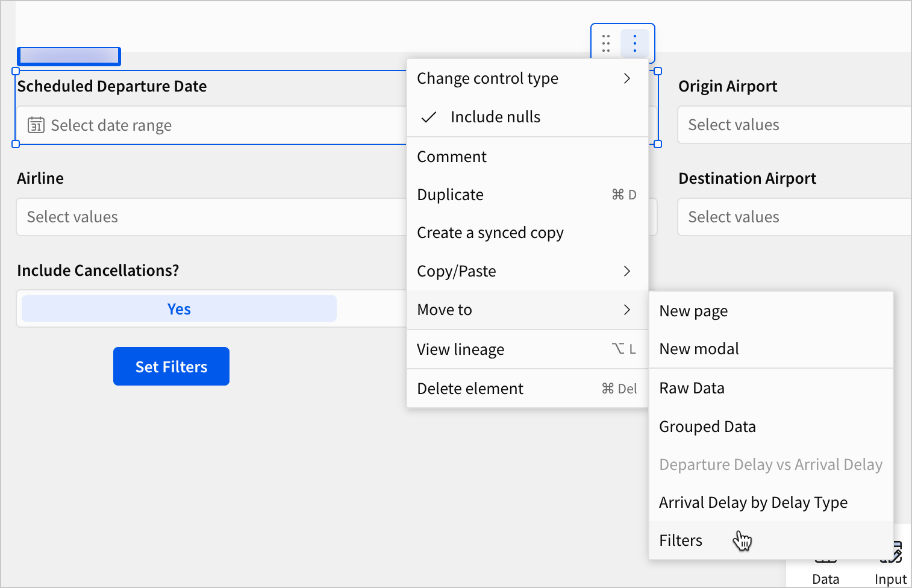Click the three-dot more options icon
912x588 pixels.
coord(635,43)
